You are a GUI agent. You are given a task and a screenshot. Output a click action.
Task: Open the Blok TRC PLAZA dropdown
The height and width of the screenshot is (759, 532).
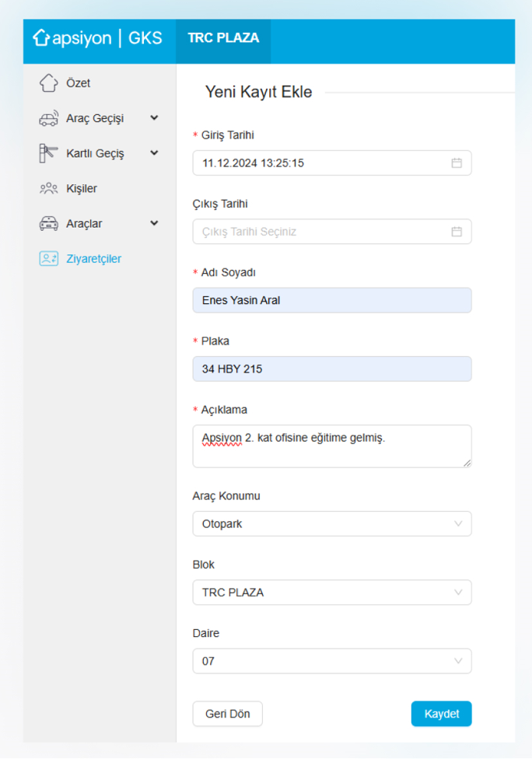point(332,593)
